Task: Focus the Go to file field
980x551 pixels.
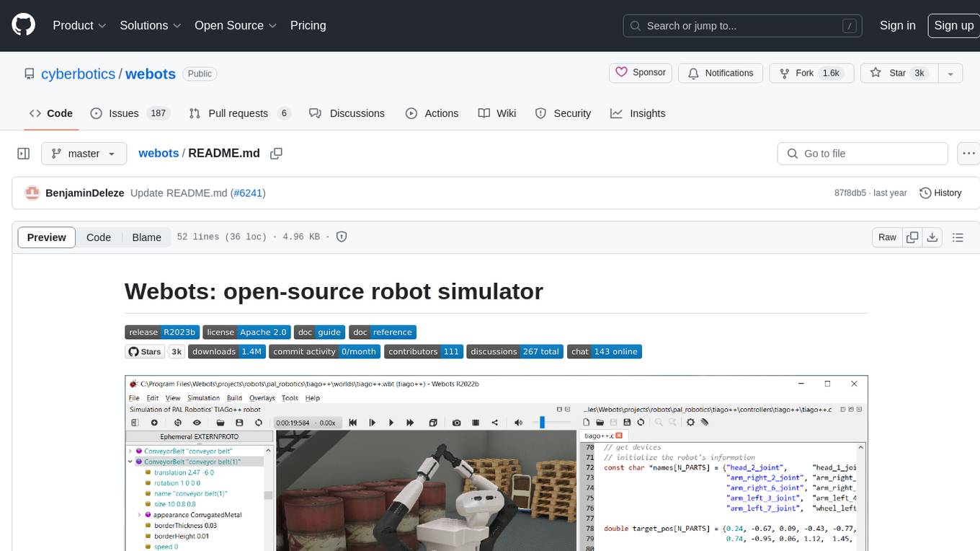Action: [x=863, y=154]
